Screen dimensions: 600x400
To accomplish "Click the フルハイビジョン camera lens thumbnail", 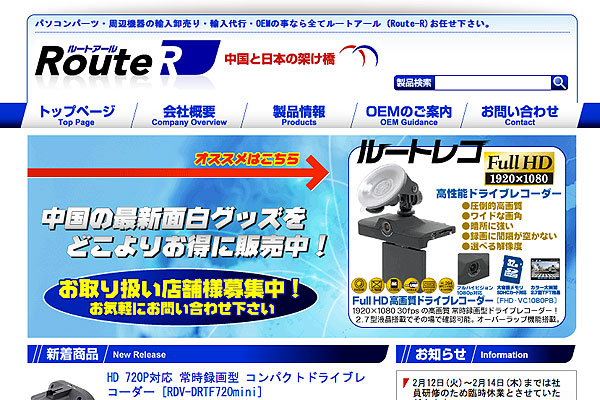I will pos(473,269).
